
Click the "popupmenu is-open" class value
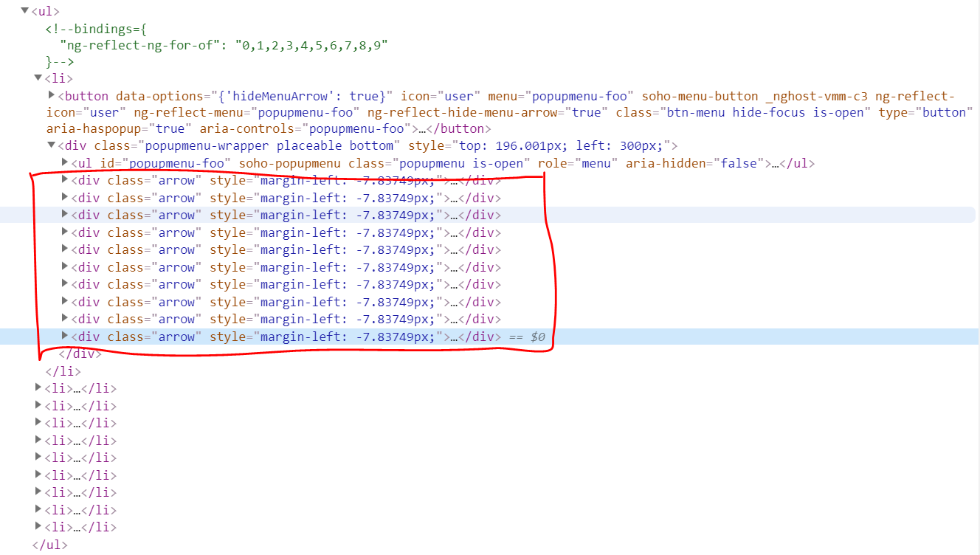pos(463,164)
